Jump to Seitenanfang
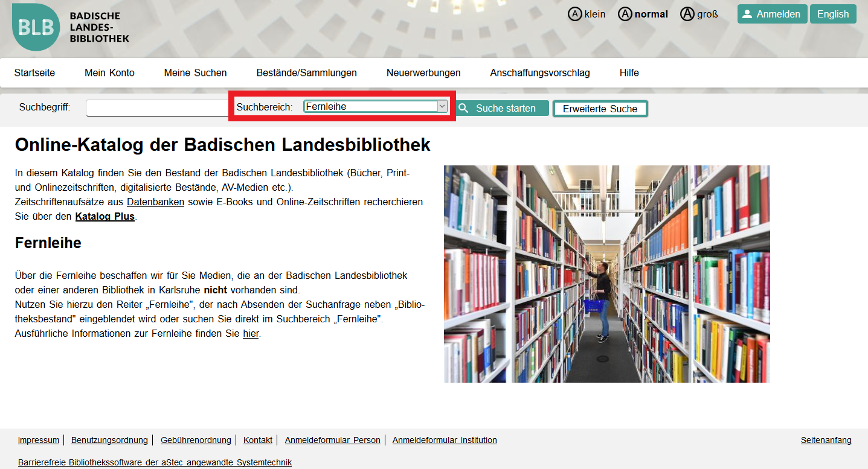This screenshot has width=868, height=469. tap(826, 440)
